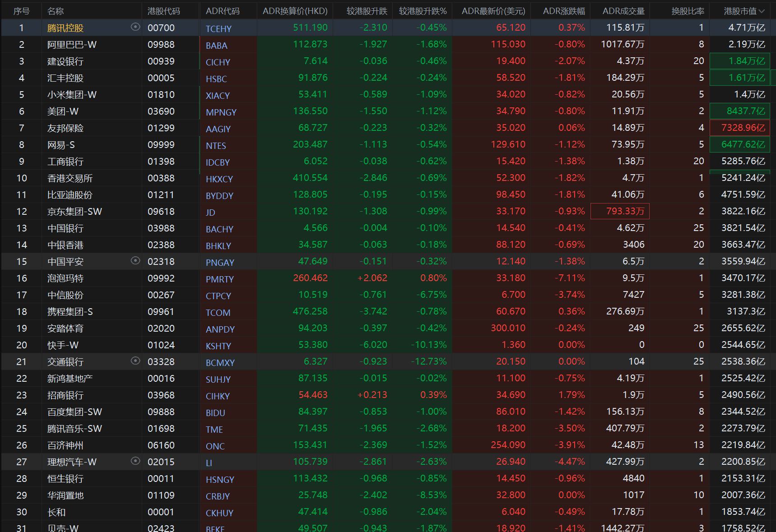The width and height of the screenshot is (776, 532).
Task: Sort by 较港股升跌% column header
Action: (x=423, y=11)
